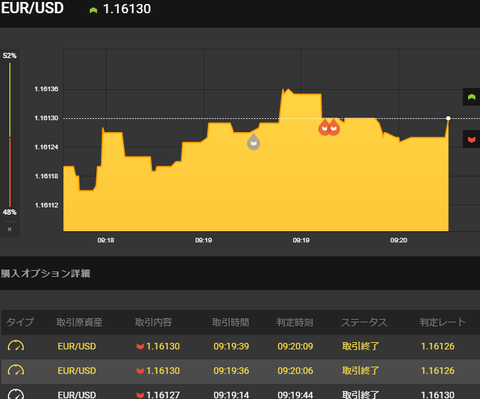Image resolution: width=480 pixels, height=399 pixels.
Task: Click the EUR/USD title at top
Action: [x=32, y=8]
